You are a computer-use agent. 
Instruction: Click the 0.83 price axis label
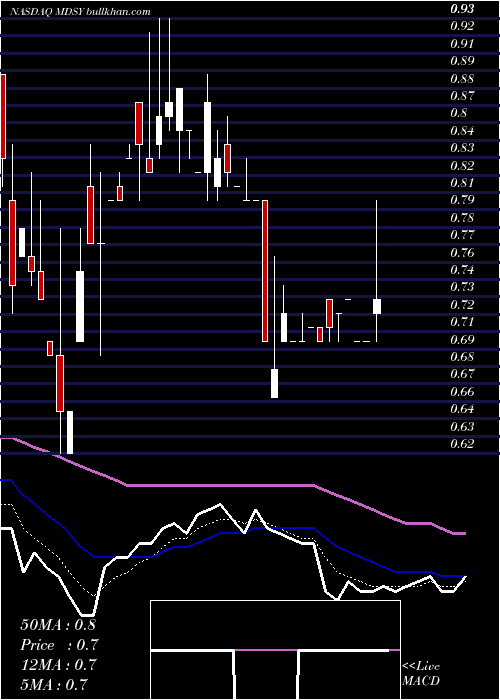461,147
